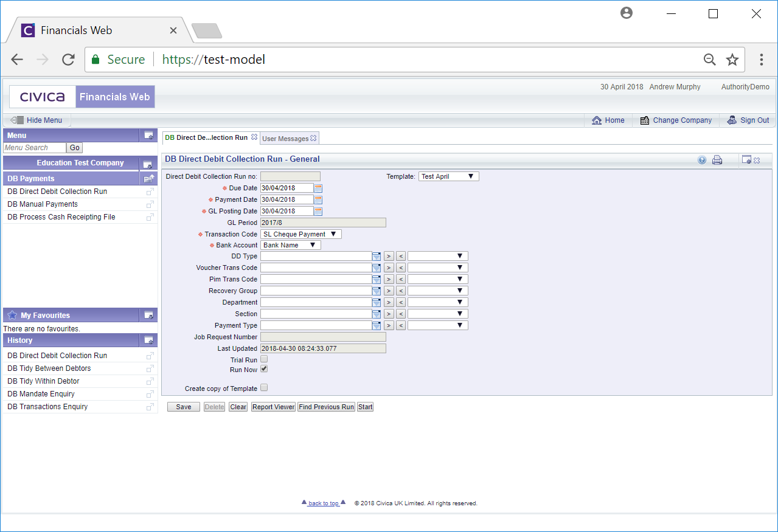Open DB Manual Payments in new window icon

coord(150,204)
